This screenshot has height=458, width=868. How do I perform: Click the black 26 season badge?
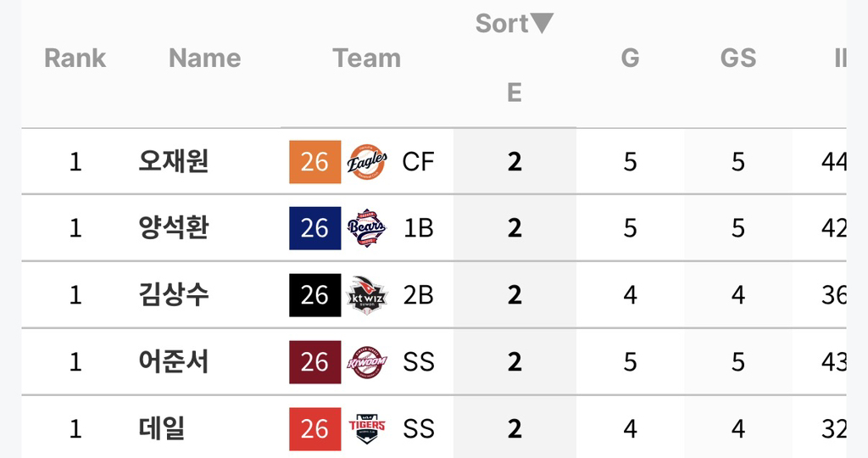pos(315,295)
